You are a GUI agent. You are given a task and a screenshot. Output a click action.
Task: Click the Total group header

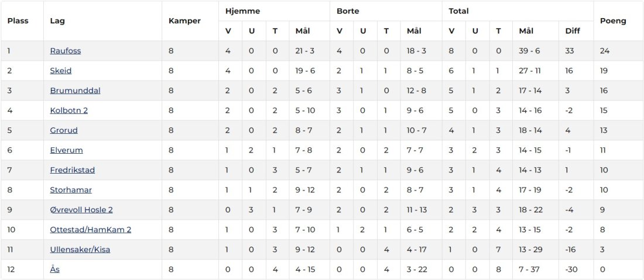459,11
